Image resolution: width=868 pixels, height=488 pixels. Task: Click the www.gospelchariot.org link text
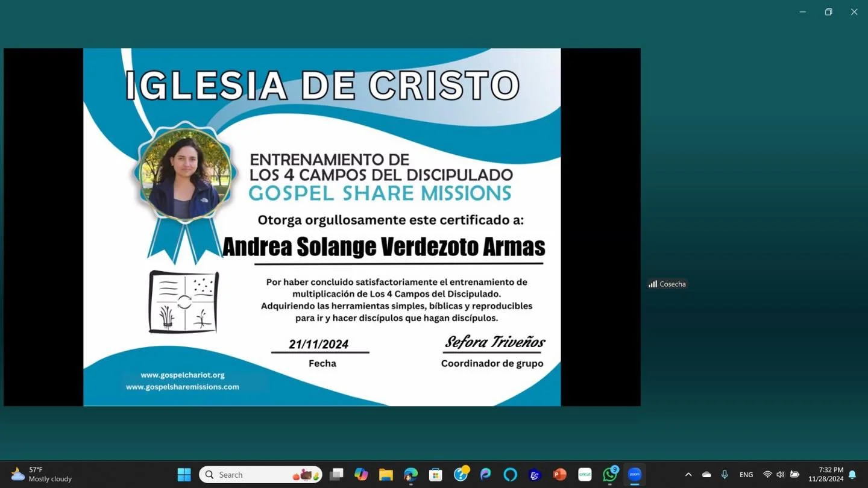tap(183, 375)
